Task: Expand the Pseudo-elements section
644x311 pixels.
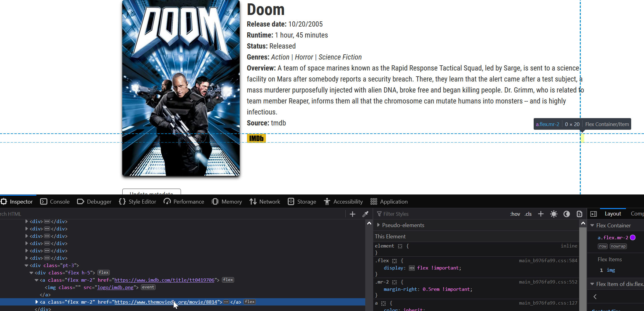Action: [378, 225]
